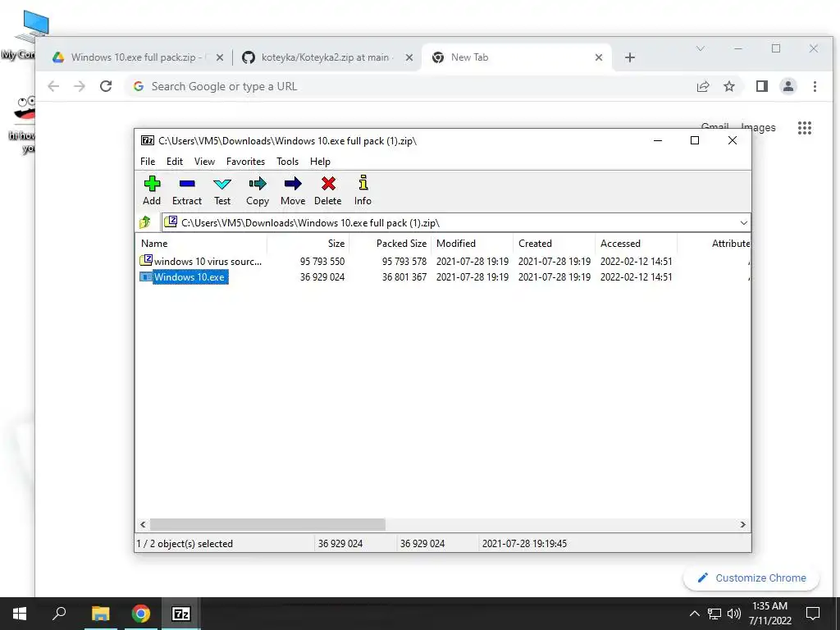Click Chrome forward arrow
The width and height of the screenshot is (840, 630).
80,86
